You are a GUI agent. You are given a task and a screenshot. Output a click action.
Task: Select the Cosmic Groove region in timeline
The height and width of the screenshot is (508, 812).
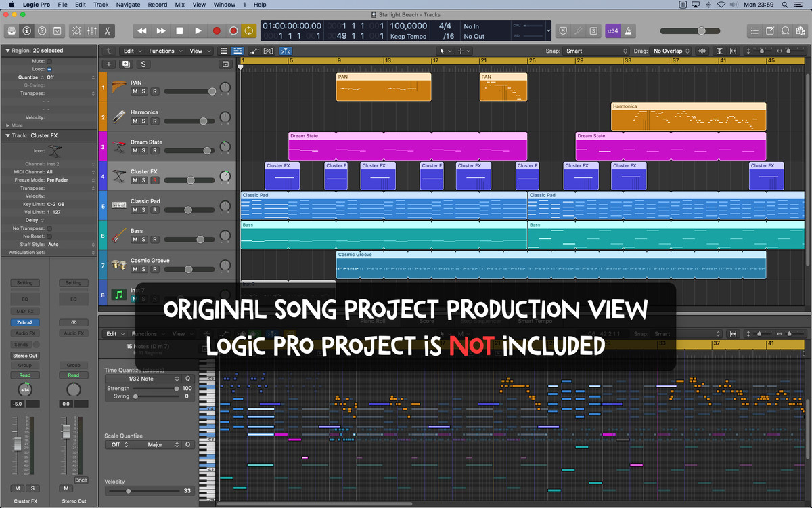551,265
